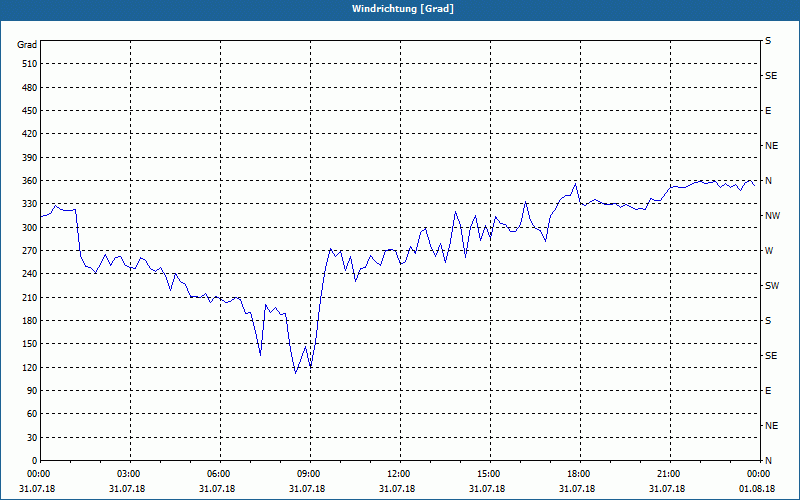Click the 31.07.18 date under 18:00
Screen dimensions: 800x500
point(577,489)
